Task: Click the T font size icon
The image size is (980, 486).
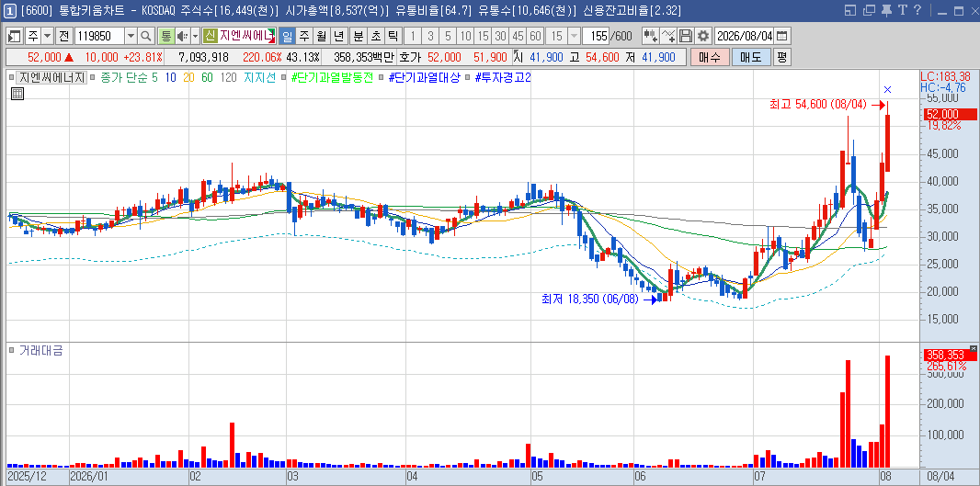Action: click(902, 10)
